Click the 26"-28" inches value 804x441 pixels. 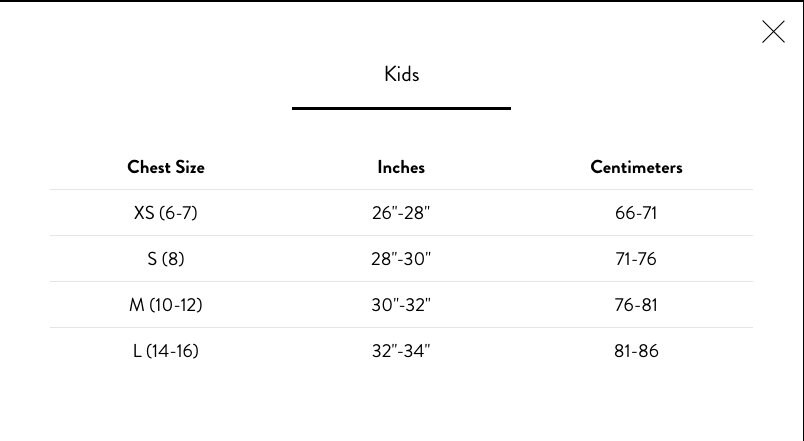coord(401,213)
